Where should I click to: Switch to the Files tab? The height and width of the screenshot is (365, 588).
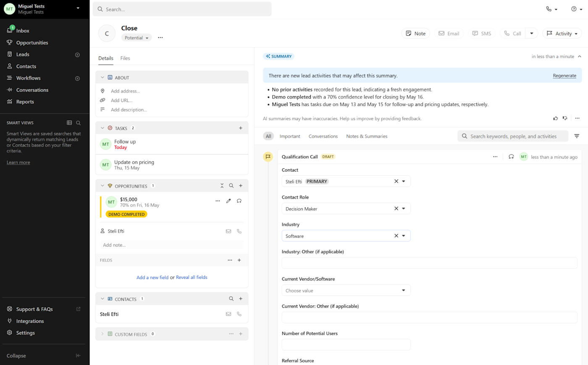point(125,58)
